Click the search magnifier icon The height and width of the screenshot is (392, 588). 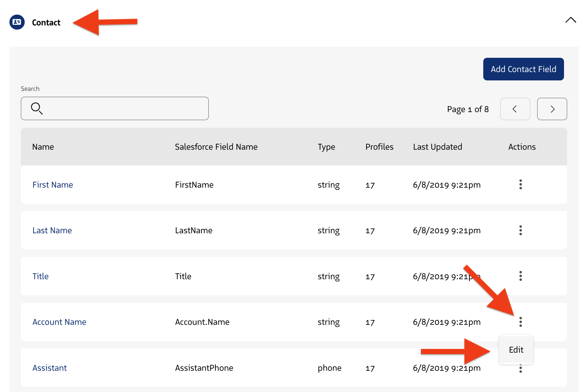[x=37, y=108]
